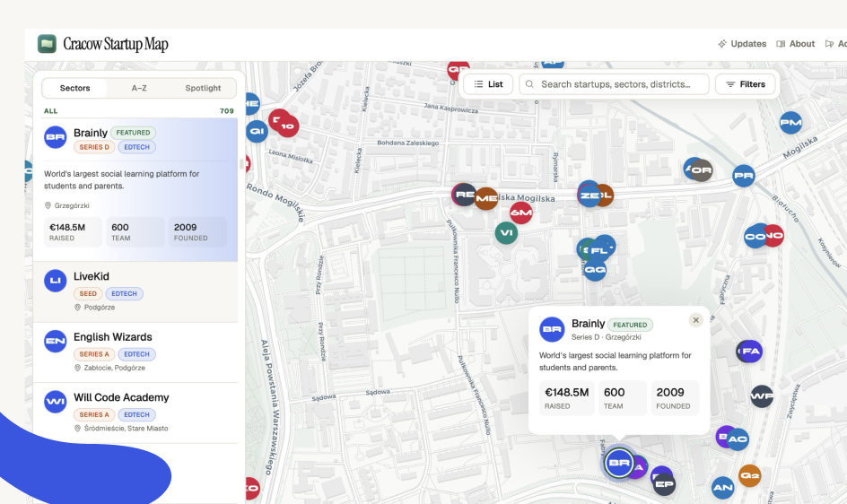Click the ALL 709 sector header
Screen dimensions: 847x504
139,110
